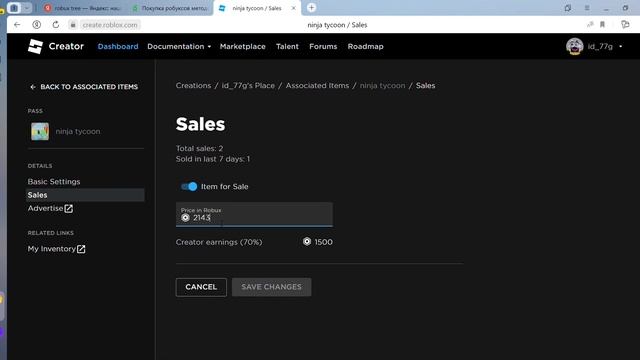Screen dimensions: 640x360
Task: Select Sales in the sidebar
Action: click(x=85, y=195)
